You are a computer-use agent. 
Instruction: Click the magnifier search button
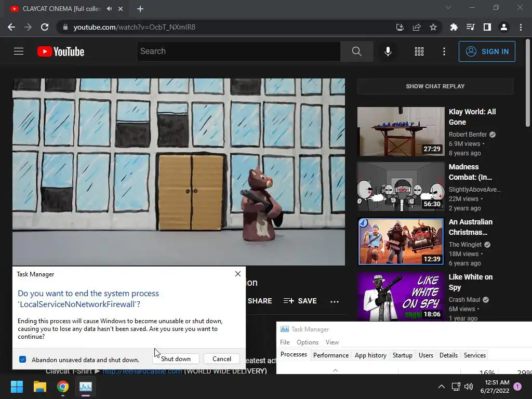pyautogui.click(x=356, y=51)
